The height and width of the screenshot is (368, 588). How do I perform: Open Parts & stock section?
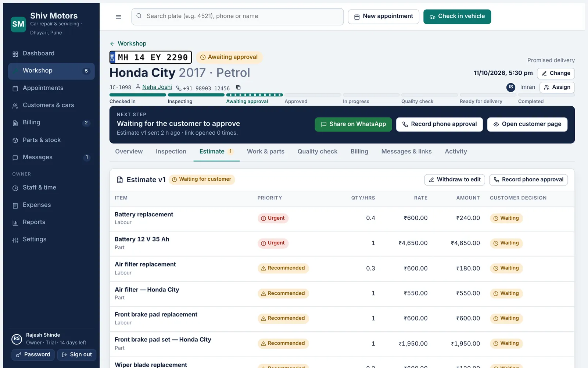51,140
